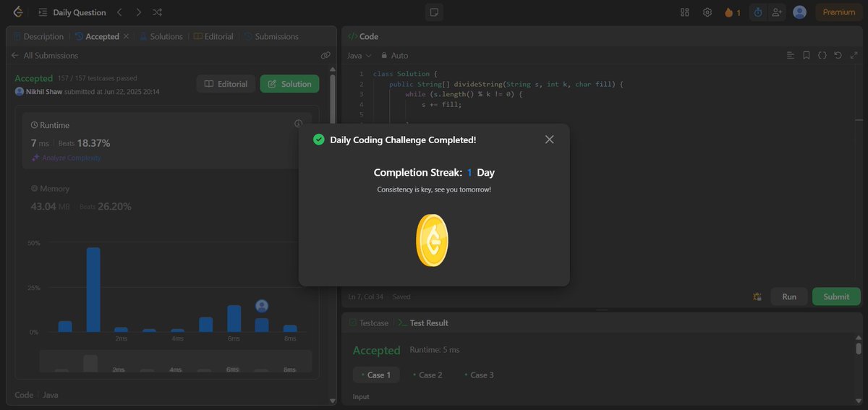Switch to the Description tab
The image size is (868, 410).
coord(38,36)
